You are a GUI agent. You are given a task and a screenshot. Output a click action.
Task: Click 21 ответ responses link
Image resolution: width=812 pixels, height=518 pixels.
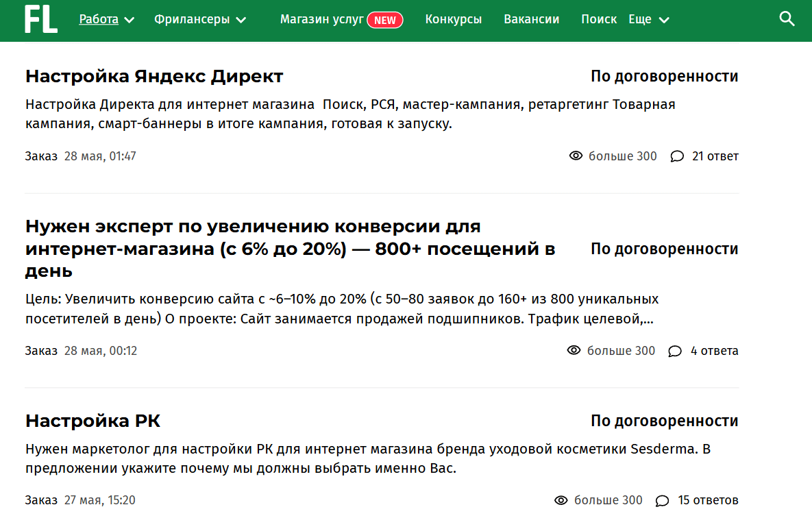(x=715, y=156)
